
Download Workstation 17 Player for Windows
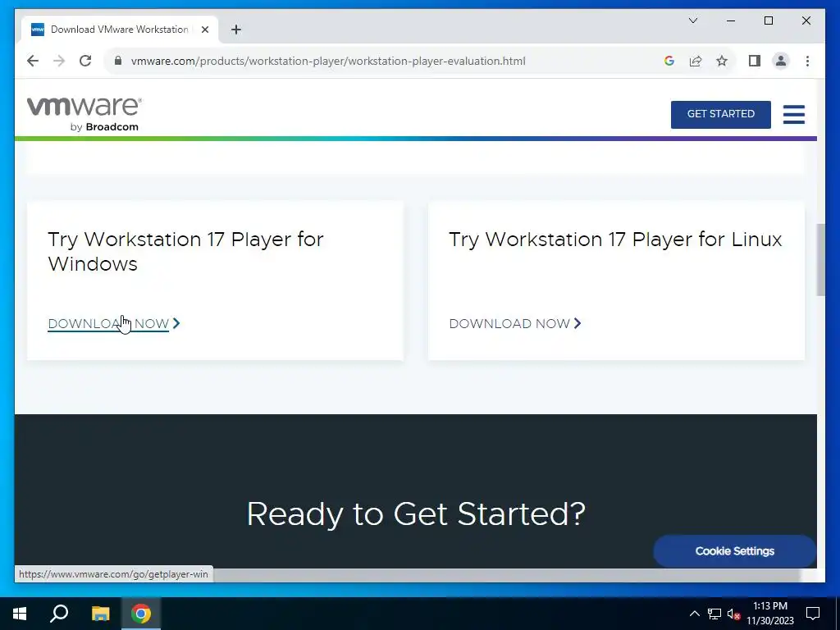108,323
